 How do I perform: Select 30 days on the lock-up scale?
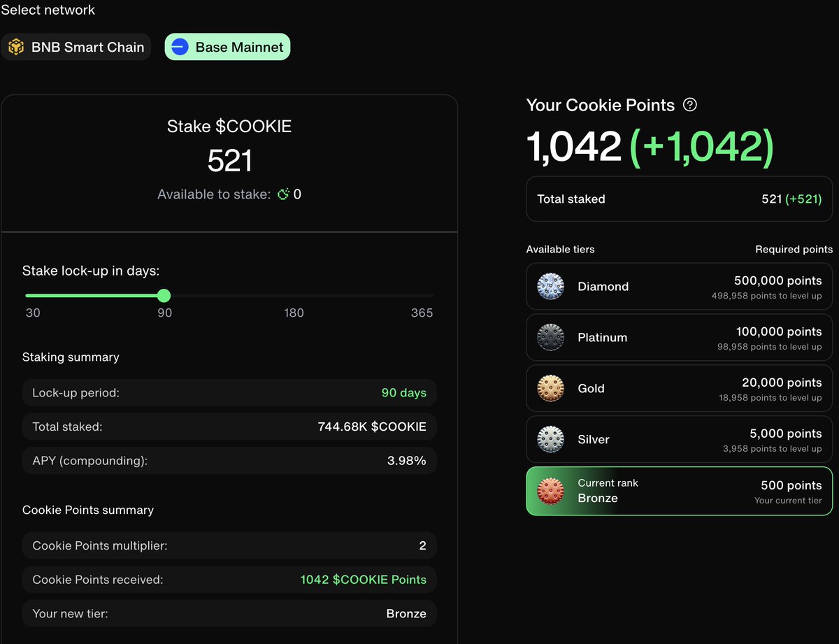point(33,295)
